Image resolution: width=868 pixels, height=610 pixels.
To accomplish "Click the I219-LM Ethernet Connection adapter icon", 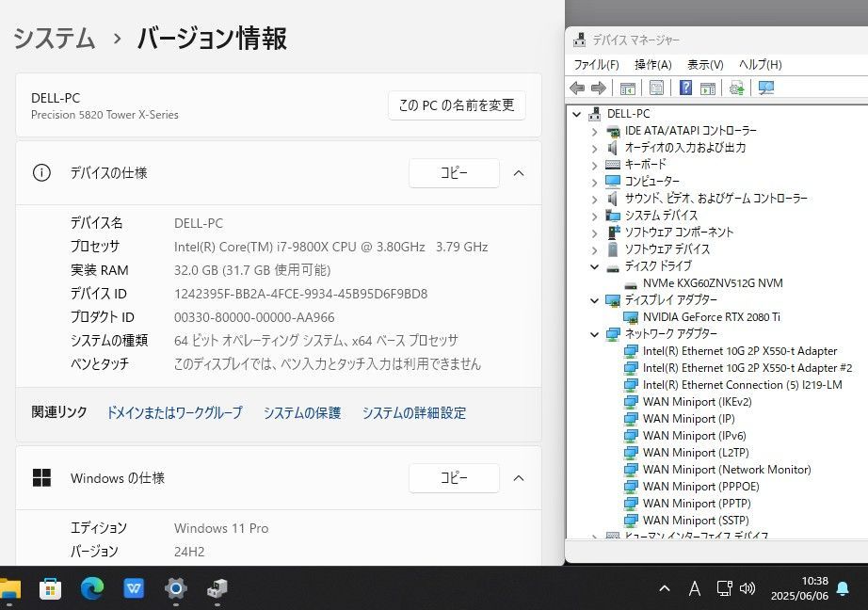I will point(631,385).
